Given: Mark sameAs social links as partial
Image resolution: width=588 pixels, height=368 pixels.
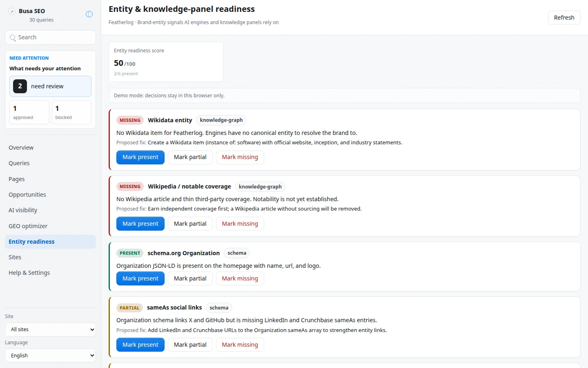Looking at the screenshot, I should 190,345.
